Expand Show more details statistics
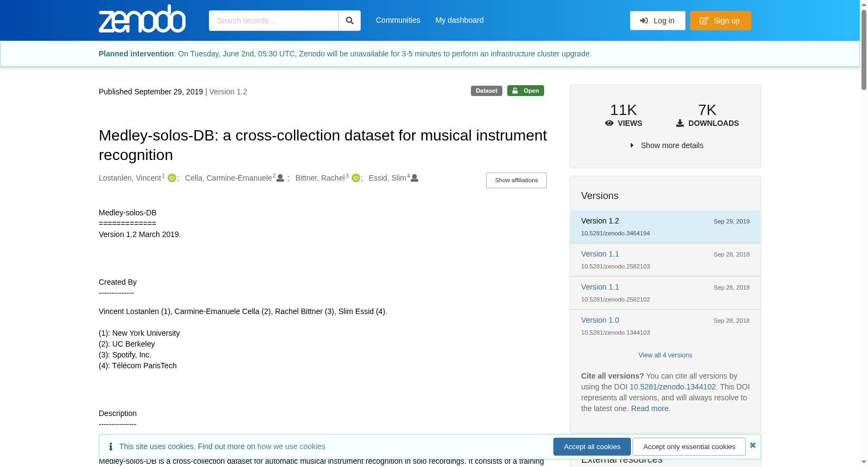The width and height of the screenshot is (868, 467). (x=667, y=145)
